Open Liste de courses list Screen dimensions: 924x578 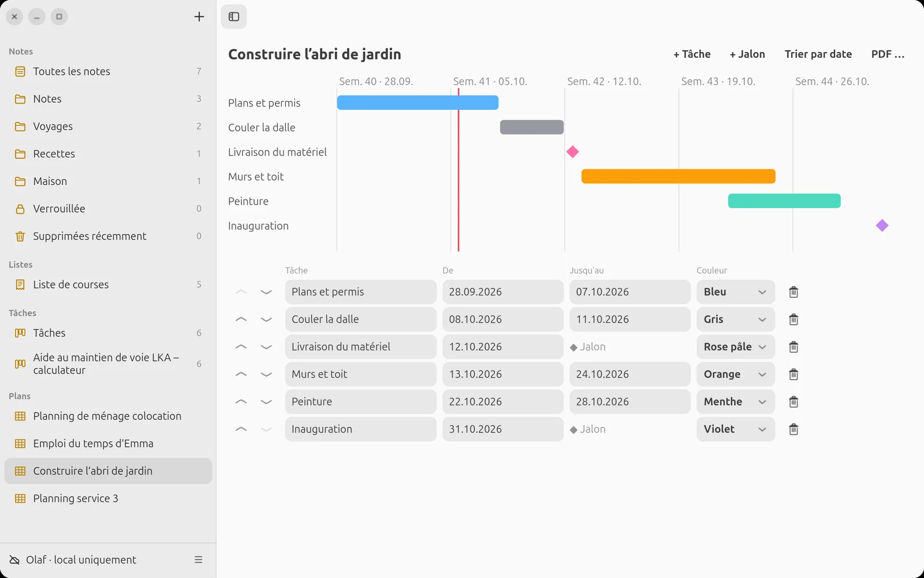[108, 284]
